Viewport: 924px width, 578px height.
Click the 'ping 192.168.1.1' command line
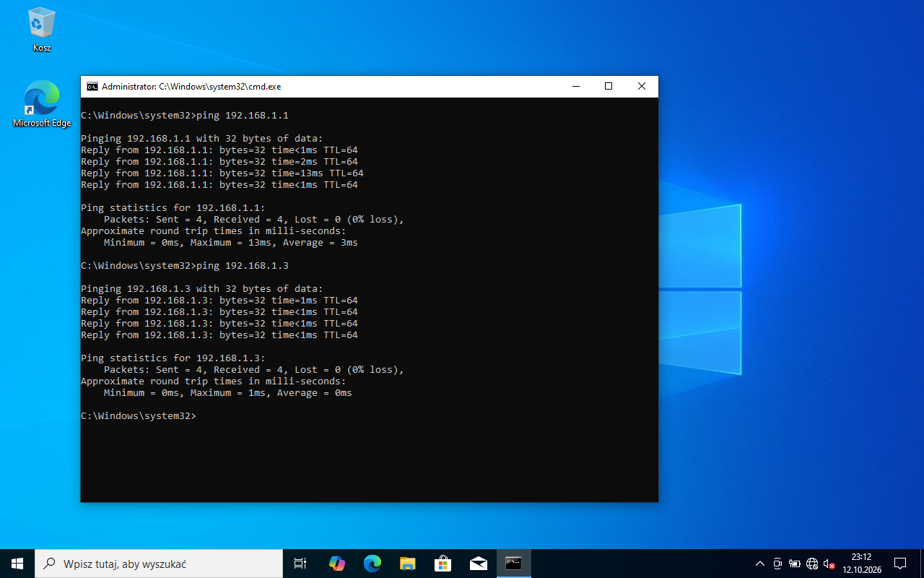coord(185,116)
